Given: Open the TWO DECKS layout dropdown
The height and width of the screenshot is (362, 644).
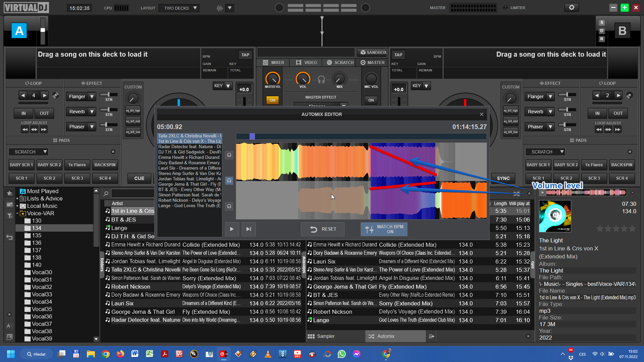Looking at the screenshot, I should pyautogui.click(x=179, y=8).
